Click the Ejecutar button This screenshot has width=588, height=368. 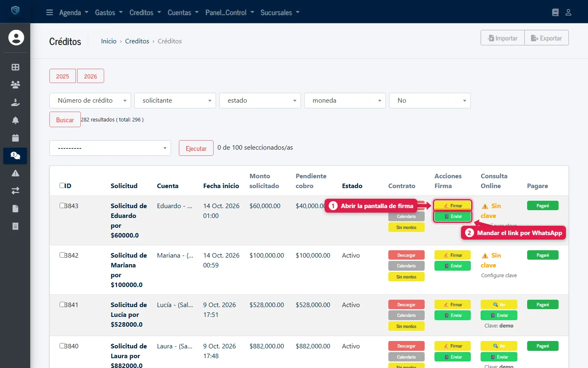click(x=196, y=148)
